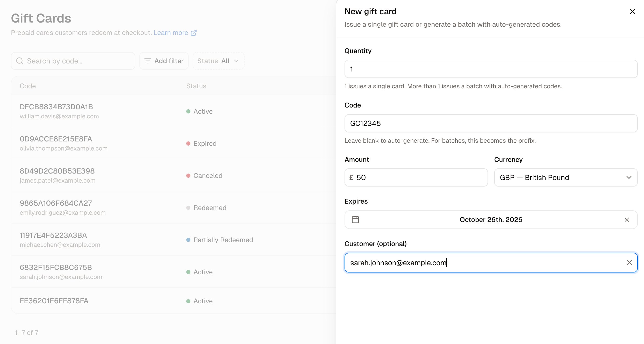This screenshot has width=644, height=344.
Task: Click michael.chen@example.com email
Action: pos(60,245)
